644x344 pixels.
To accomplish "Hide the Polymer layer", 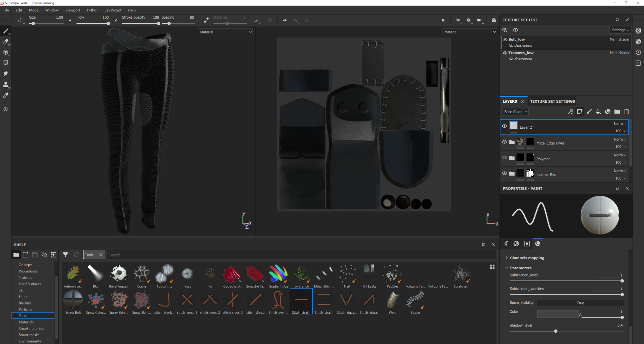I will [504, 158].
